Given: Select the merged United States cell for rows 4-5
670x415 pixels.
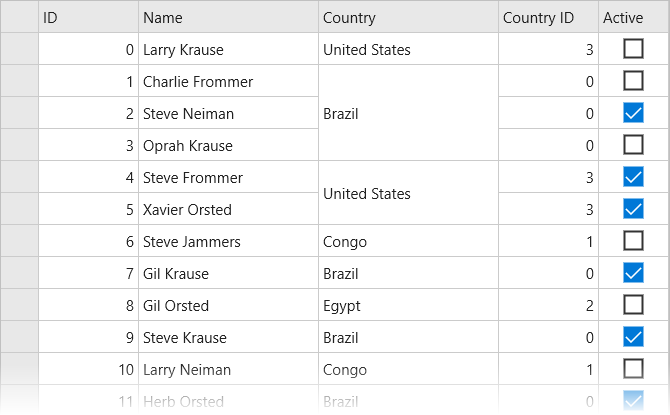Looking at the screenshot, I should (408, 193).
